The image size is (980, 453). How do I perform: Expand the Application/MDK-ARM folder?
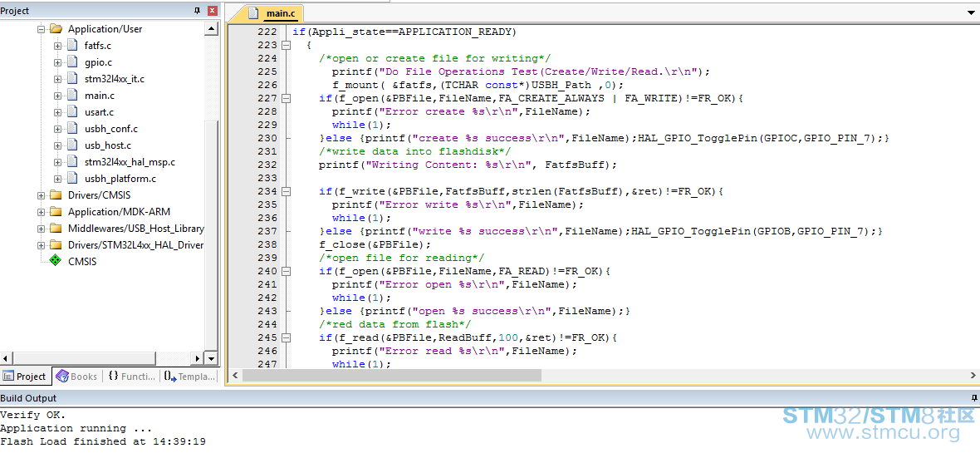42,211
